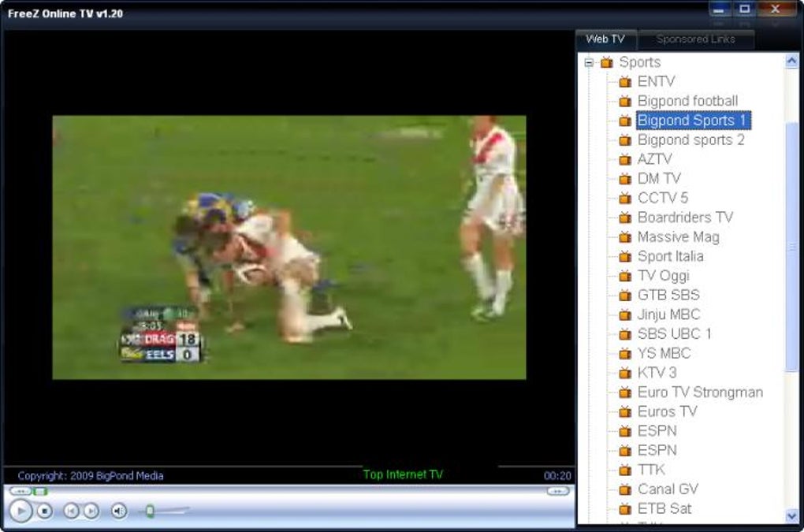This screenshot has width=804, height=532.
Task: Click the YS MBC channel icon
Action: click(625, 354)
